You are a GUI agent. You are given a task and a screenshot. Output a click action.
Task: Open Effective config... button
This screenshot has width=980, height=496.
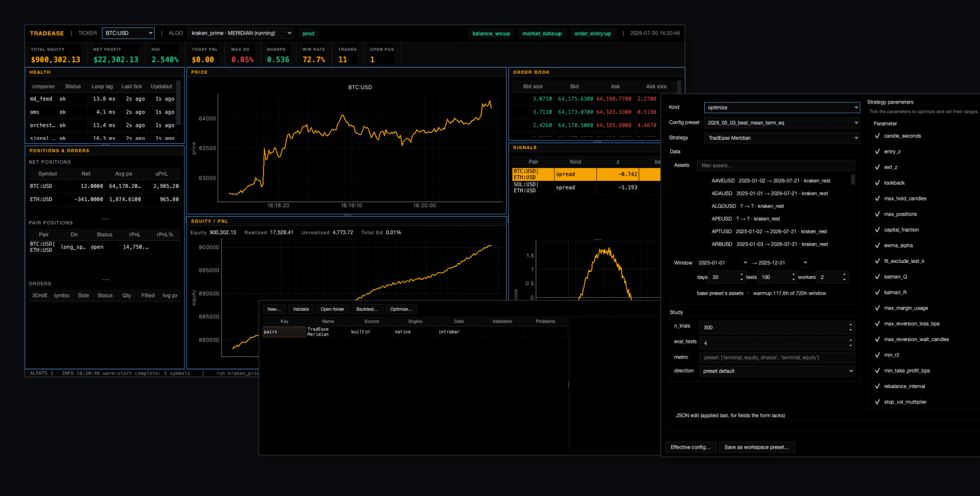[x=691, y=448]
